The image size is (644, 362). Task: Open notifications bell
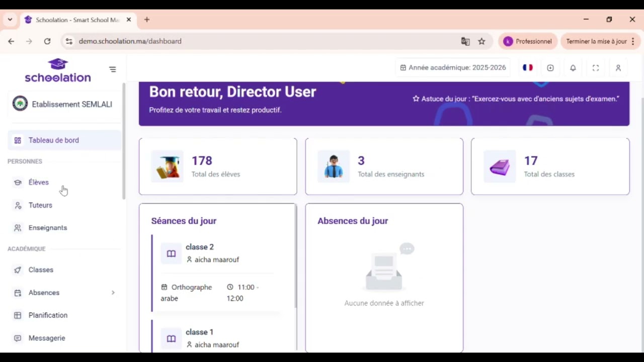(573, 68)
